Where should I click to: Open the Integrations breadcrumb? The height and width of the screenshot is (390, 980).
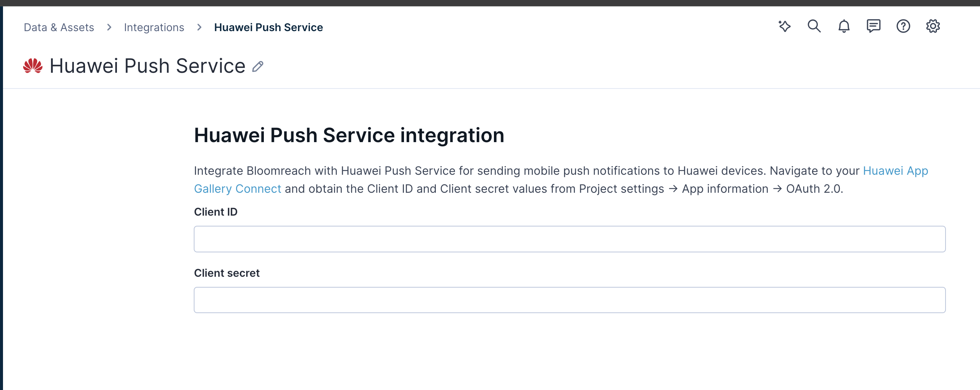154,27
